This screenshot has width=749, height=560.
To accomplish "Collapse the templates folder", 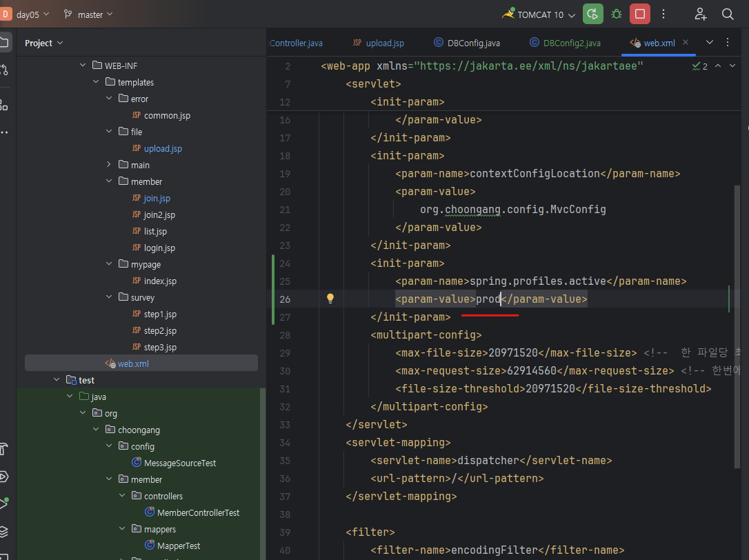I will [96, 81].
